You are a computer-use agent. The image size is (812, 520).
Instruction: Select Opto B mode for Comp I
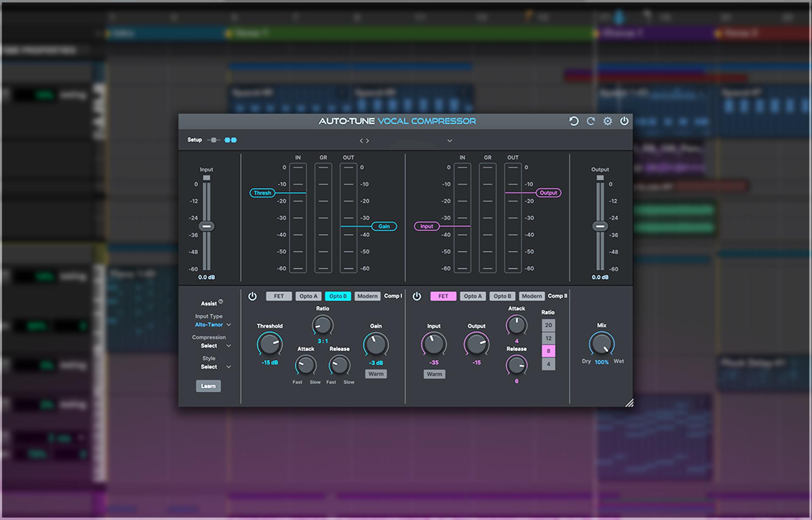[338, 296]
